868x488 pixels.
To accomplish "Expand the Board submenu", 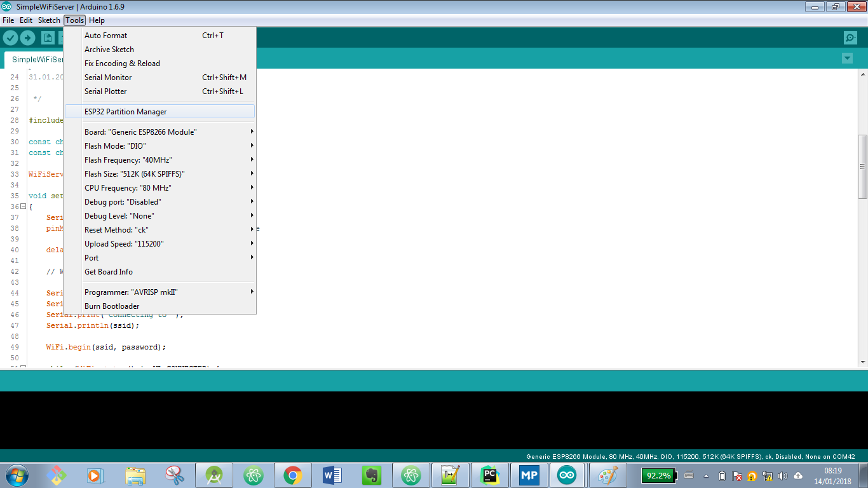I will (160, 132).
